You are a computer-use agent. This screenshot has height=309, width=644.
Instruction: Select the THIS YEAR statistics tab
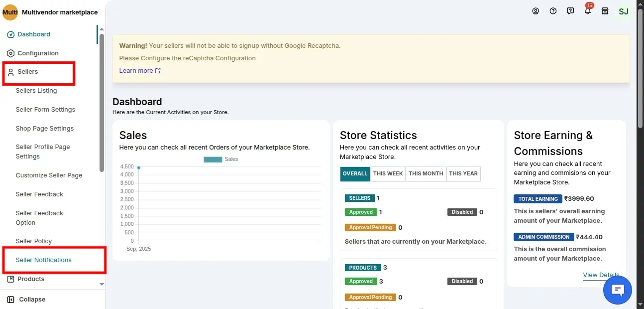tap(463, 174)
